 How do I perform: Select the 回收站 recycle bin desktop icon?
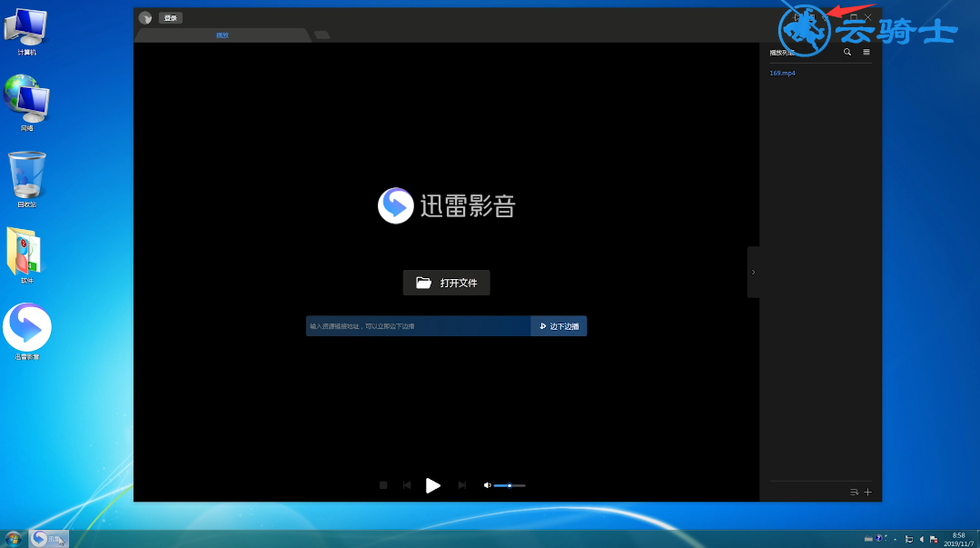27,180
